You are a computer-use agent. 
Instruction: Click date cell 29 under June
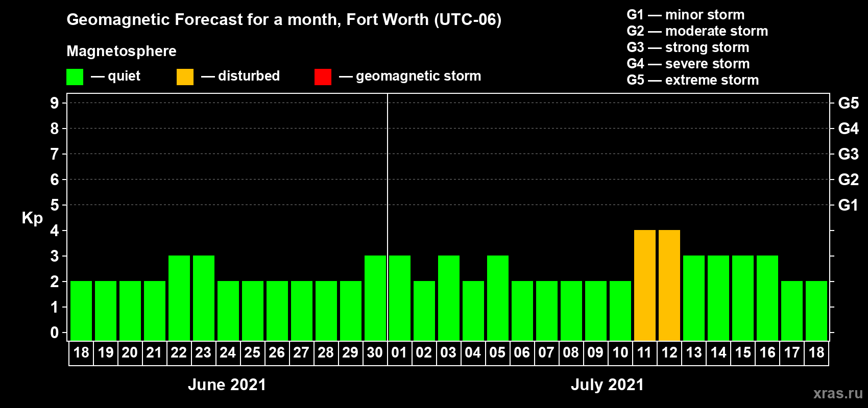[x=351, y=353]
